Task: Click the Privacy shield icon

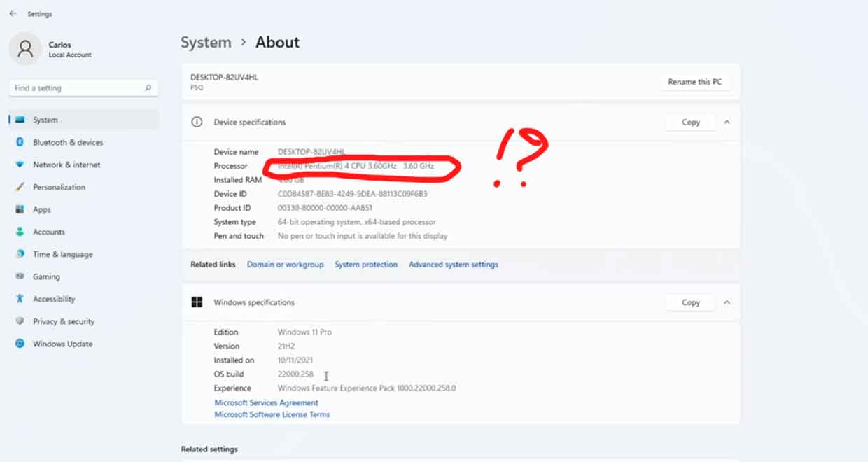Action: (x=20, y=321)
